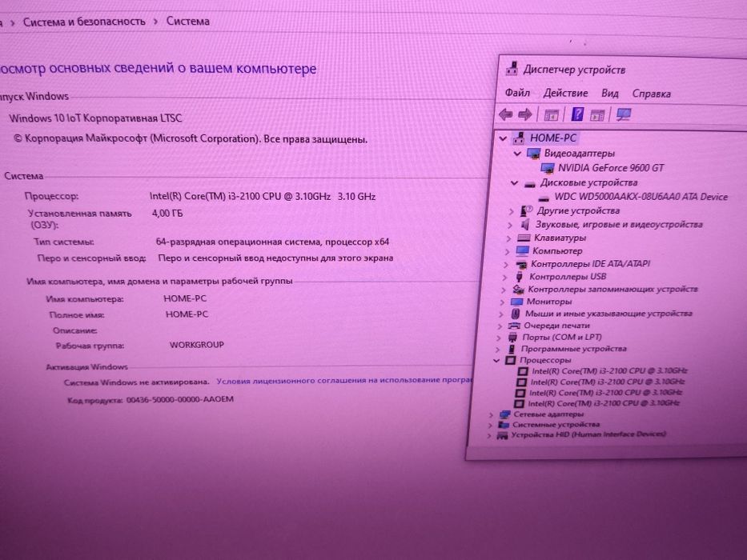Screen dimensions: 747x560
Task: Click the Клавиатуры keyboard icon
Action: 524,237
